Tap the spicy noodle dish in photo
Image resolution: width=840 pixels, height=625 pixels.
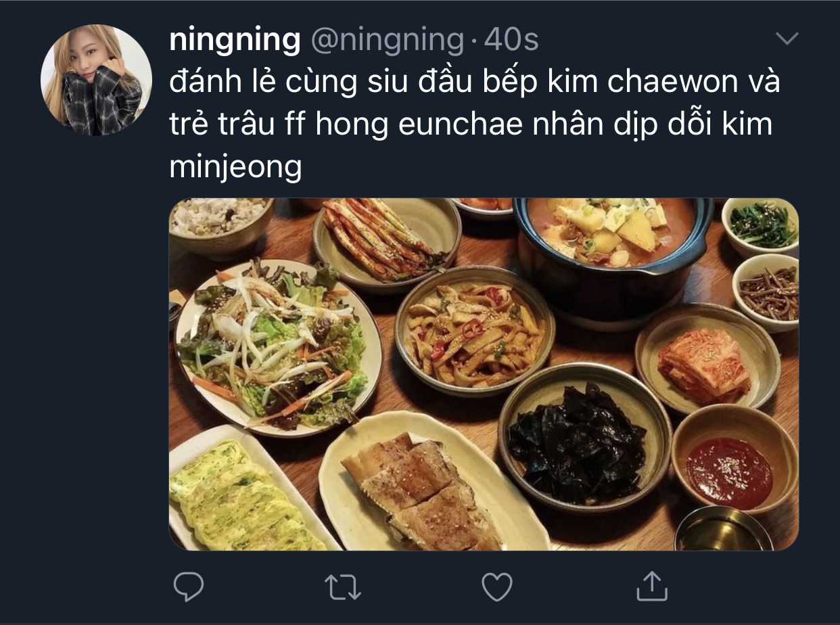(x=475, y=331)
